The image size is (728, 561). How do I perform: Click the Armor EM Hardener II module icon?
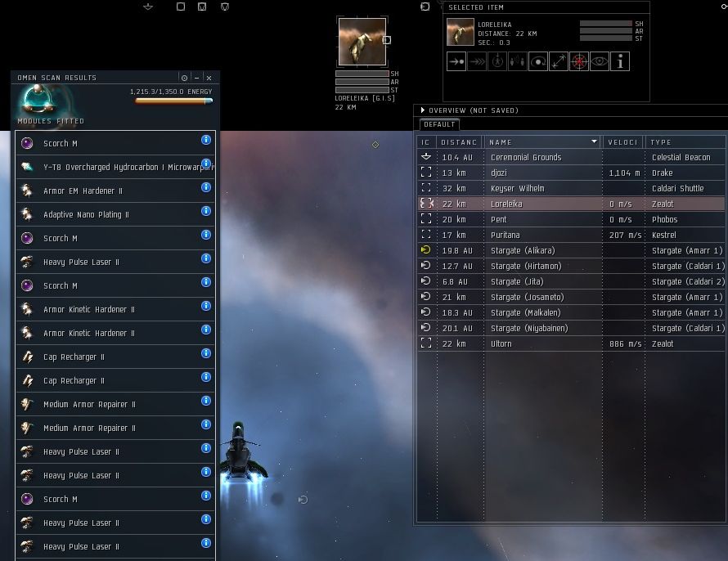(27, 191)
